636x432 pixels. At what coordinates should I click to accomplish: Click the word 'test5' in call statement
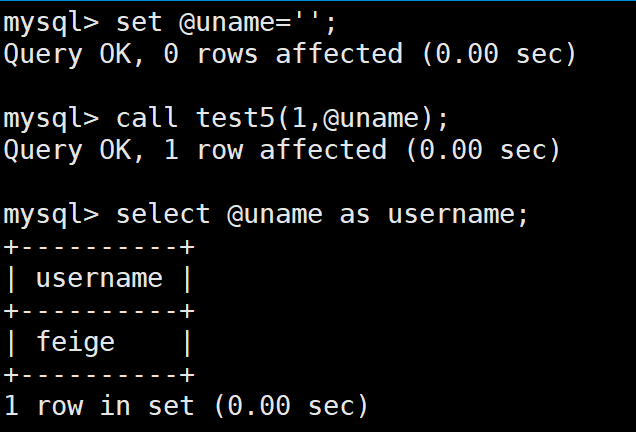235,118
